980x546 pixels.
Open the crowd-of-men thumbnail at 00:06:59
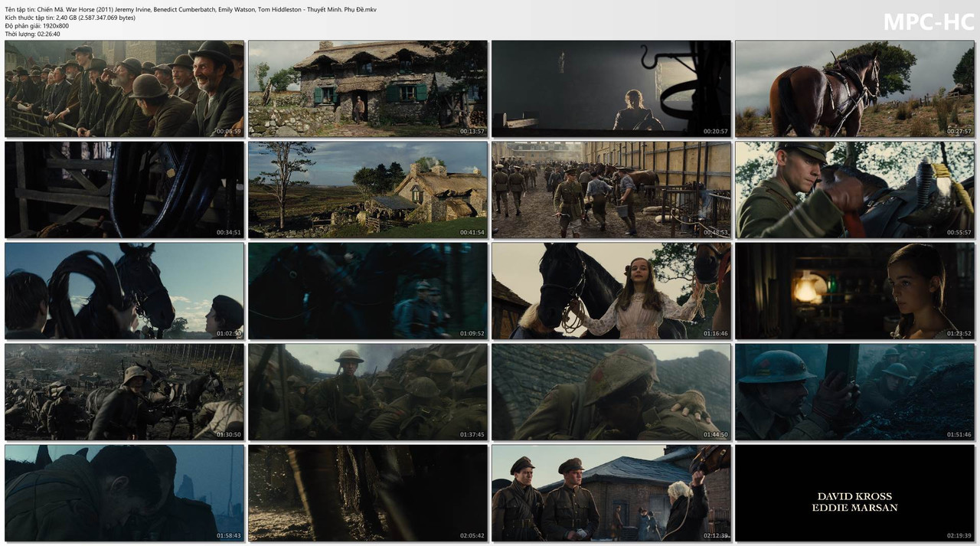point(124,89)
